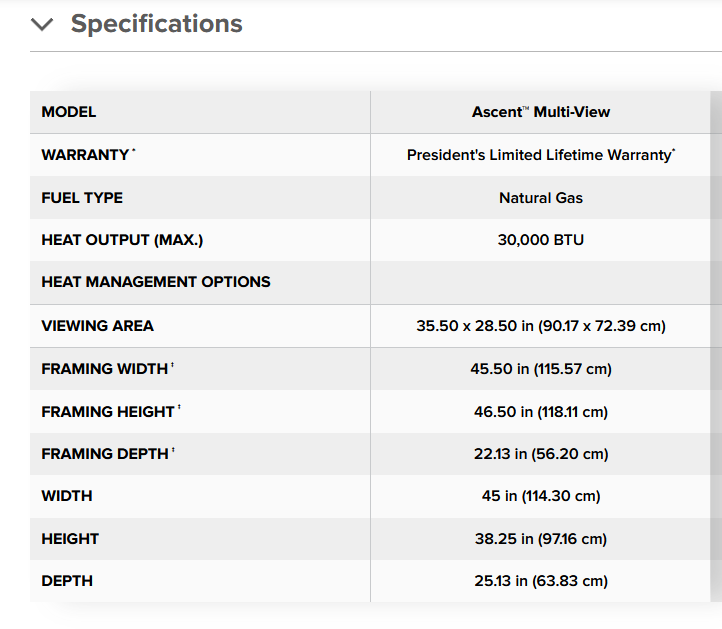The width and height of the screenshot is (722, 629).
Task: Click the FUEL TYPE label
Action: point(82,198)
